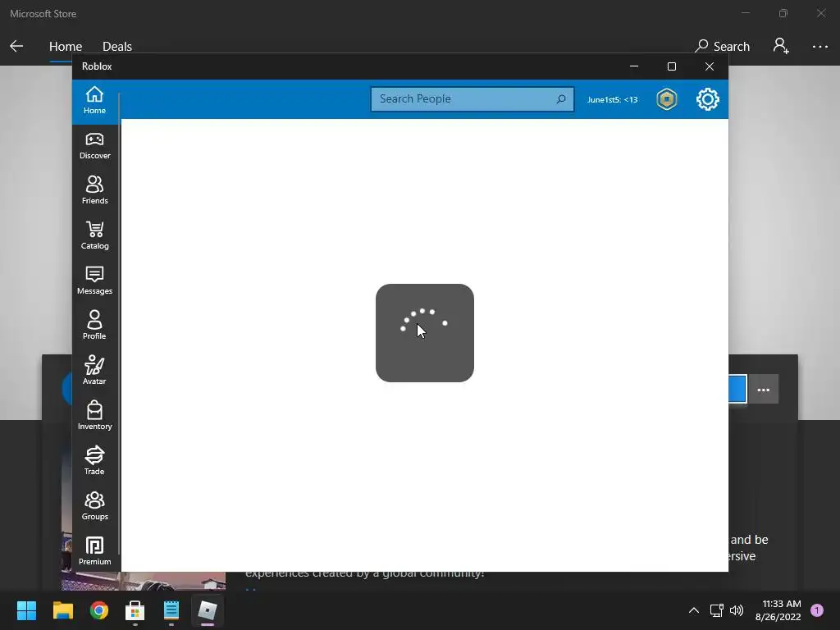Go back in Microsoft Store
Image resolution: width=840 pixels, height=630 pixels.
pos(16,46)
